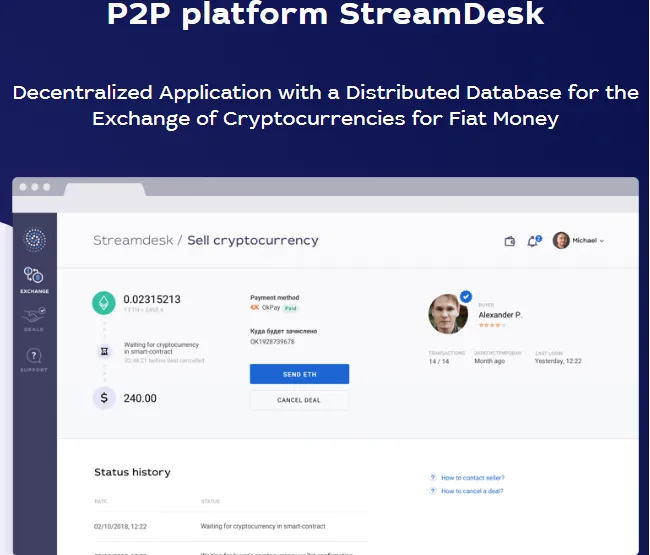Click the STATUS column header
The height and width of the screenshot is (555, 650).
tap(210, 501)
